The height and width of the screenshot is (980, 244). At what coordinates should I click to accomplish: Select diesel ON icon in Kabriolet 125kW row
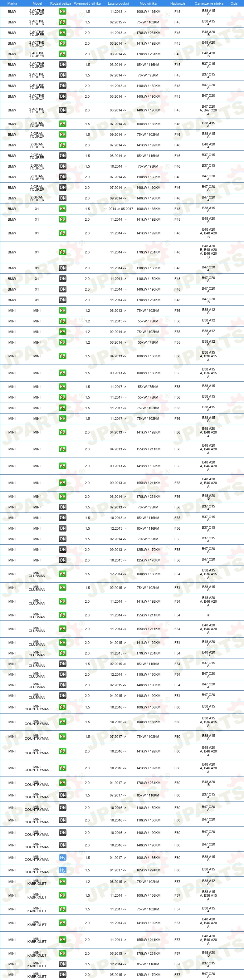point(63,975)
